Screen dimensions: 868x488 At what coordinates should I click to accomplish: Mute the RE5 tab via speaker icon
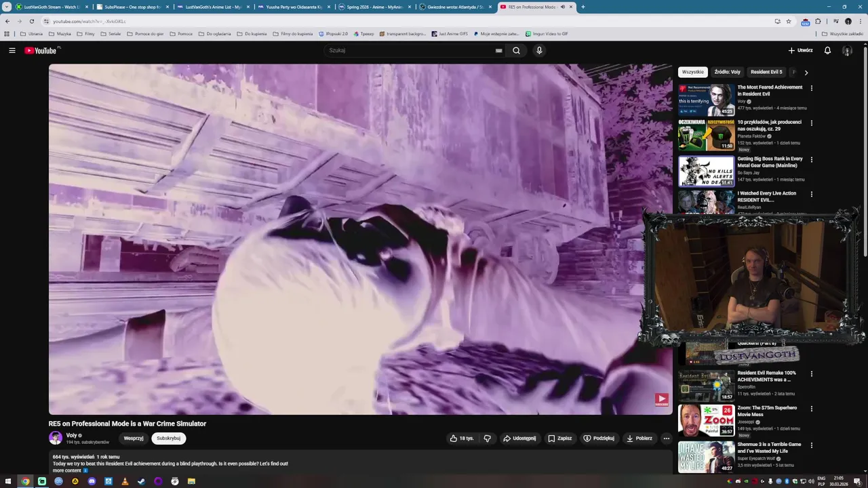coord(562,7)
